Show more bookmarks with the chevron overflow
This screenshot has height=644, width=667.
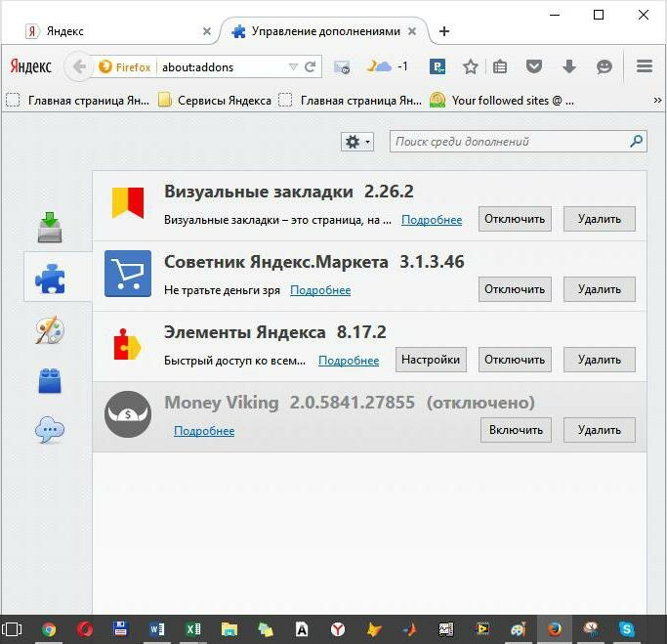[x=657, y=101]
